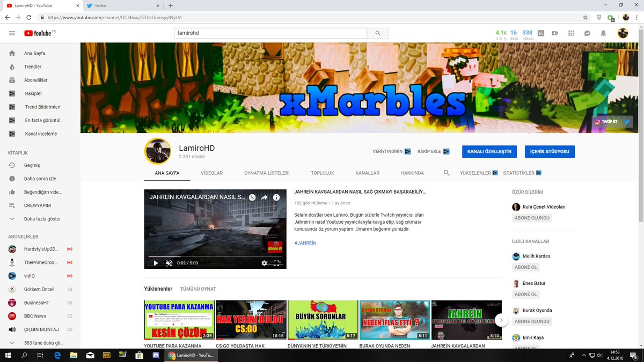The width and height of the screenshot is (644, 362).
Task: Open the YouTube apps grid icon
Action: (572, 33)
